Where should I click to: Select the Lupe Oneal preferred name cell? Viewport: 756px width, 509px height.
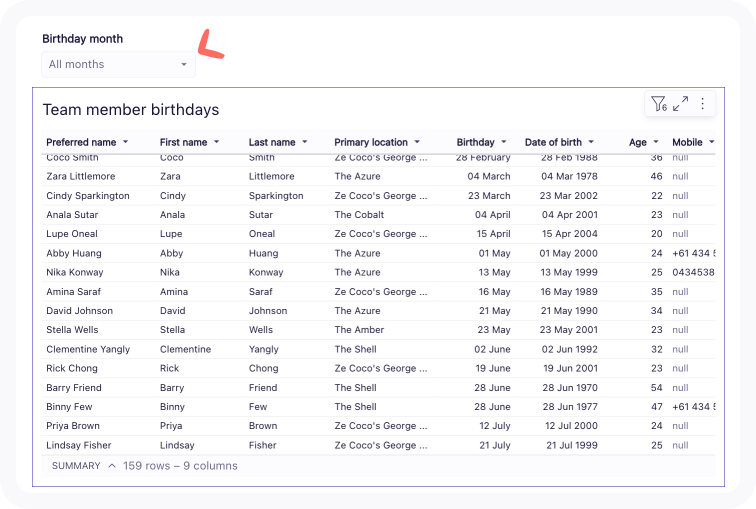coord(72,234)
